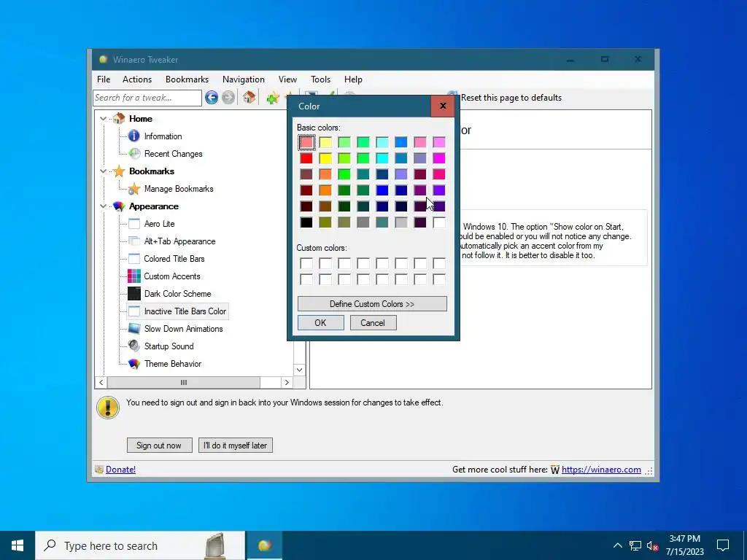Select the selected light red swatch
Viewport: 747px width, 560px height.
click(x=306, y=142)
